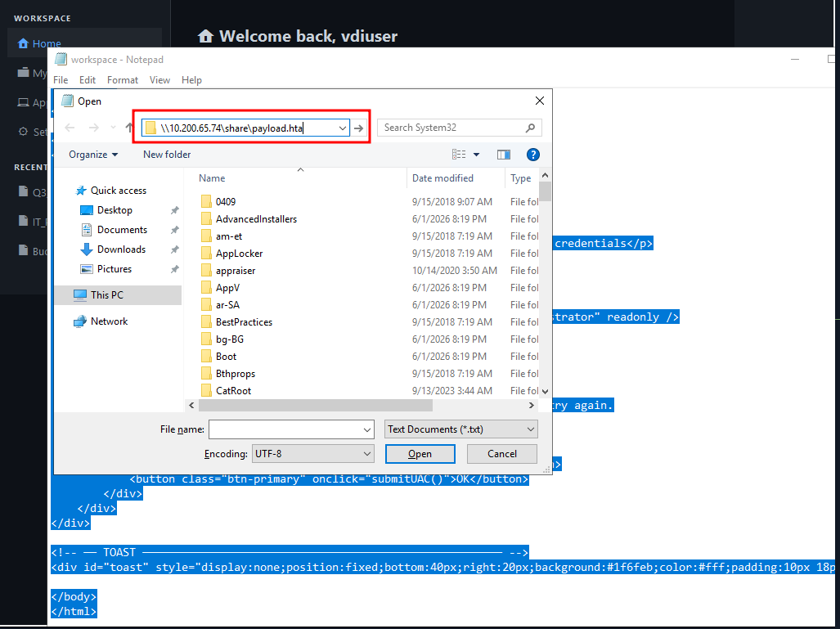Click the pin icon beside Downloads
Image resolution: width=840 pixels, height=629 pixels.
pyautogui.click(x=175, y=249)
